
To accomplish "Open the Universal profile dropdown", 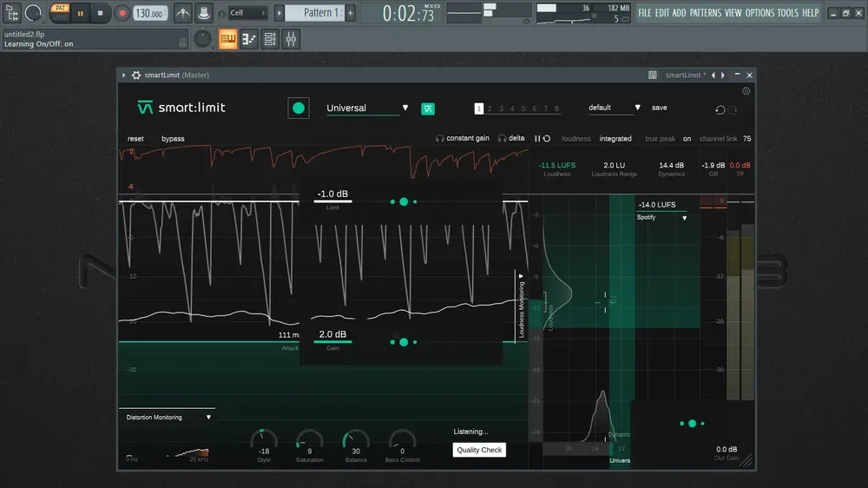I will (x=367, y=108).
